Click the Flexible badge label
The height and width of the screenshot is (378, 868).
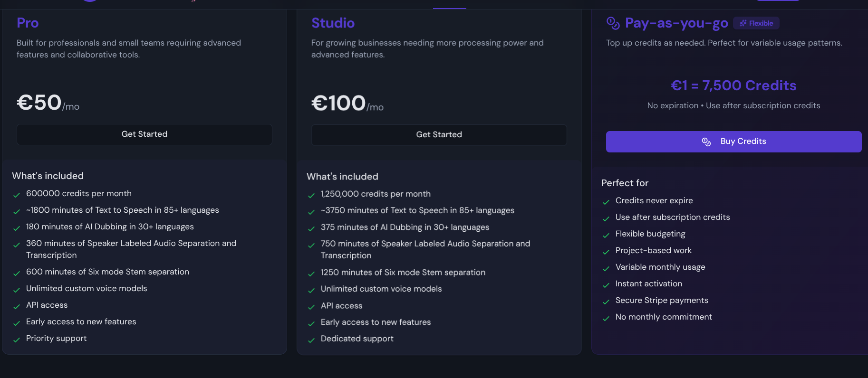(761, 23)
